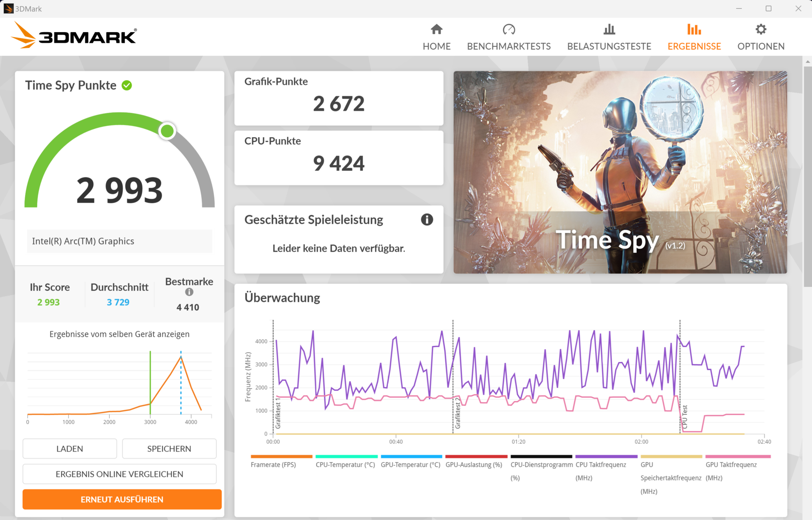This screenshot has width=812, height=520.
Task: Toggle GPU-Auslastung (%) legend swatch
Action: 476,456
